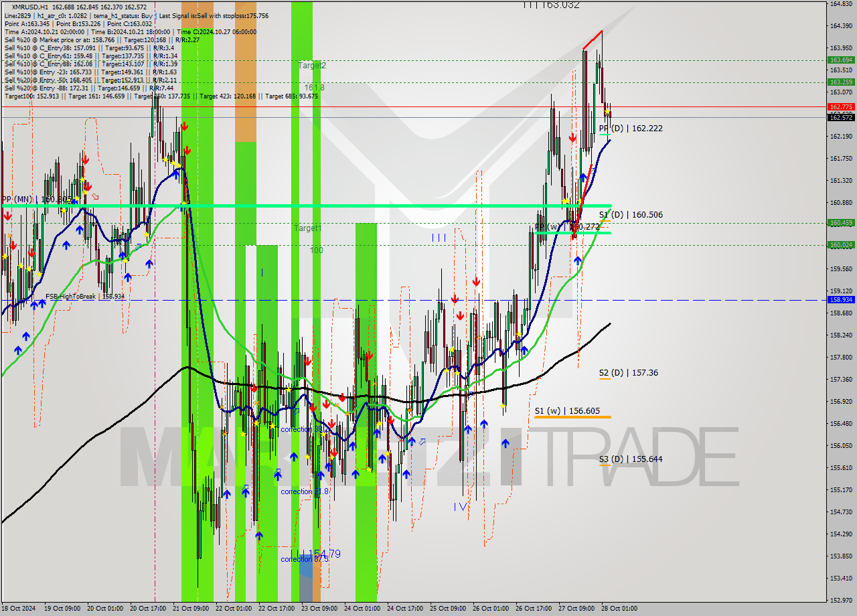The image size is (857, 616).
Task: Click the 'S1 (w) | 156.605' weekly support label
Action: 567,411
